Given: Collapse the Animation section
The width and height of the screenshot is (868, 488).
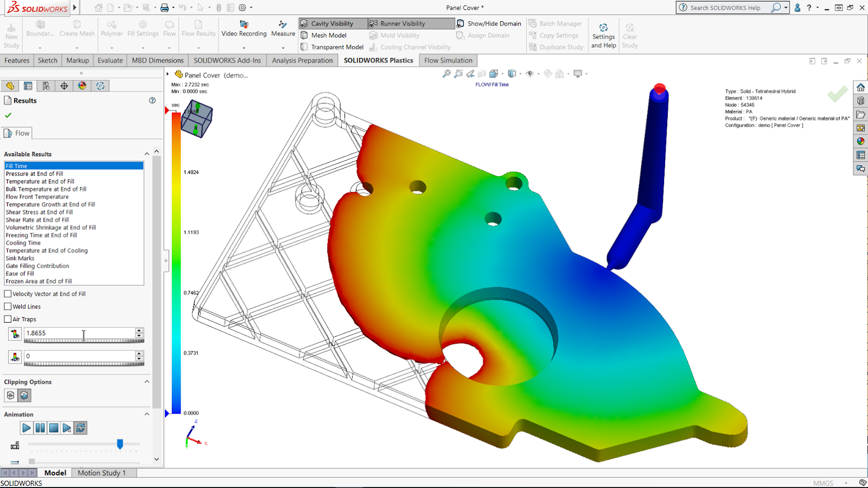Looking at the screenshot, I should [146, 414].
